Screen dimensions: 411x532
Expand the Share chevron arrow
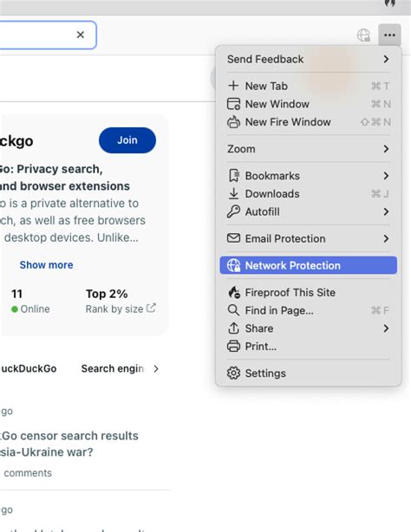tap(386, 328)
